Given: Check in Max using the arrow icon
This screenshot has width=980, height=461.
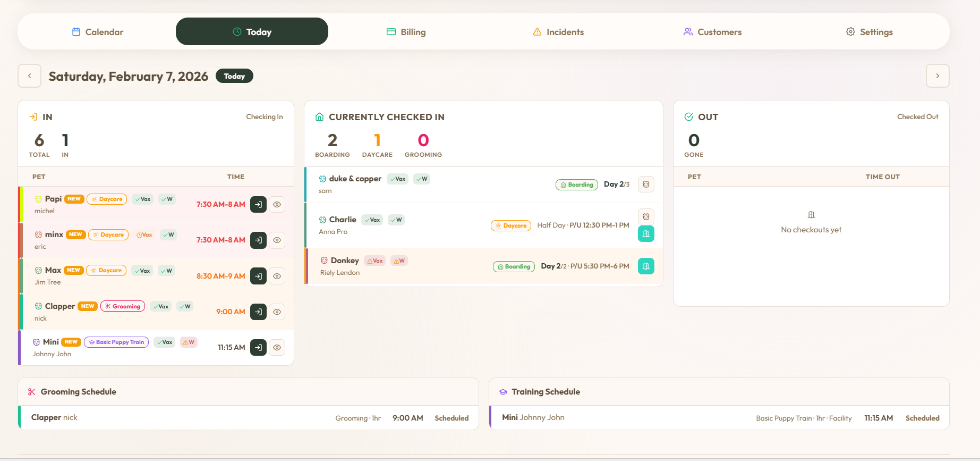Looking at the screenshot, I should 258,276.
